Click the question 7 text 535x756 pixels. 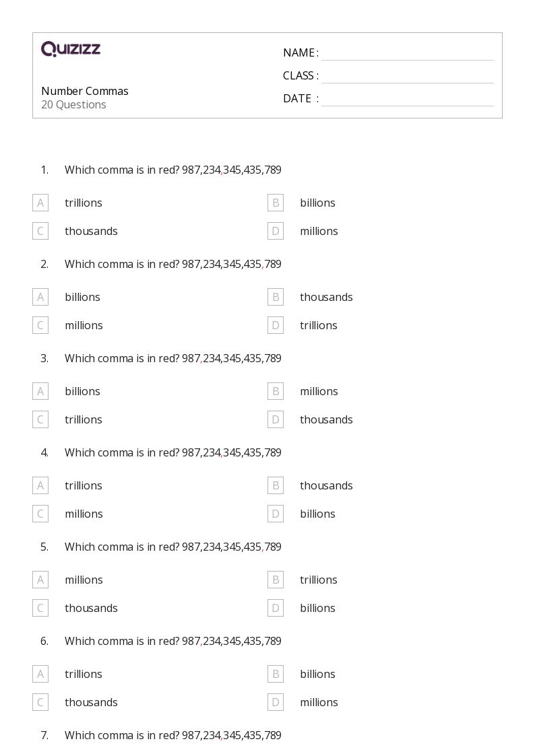pos(172,735)
